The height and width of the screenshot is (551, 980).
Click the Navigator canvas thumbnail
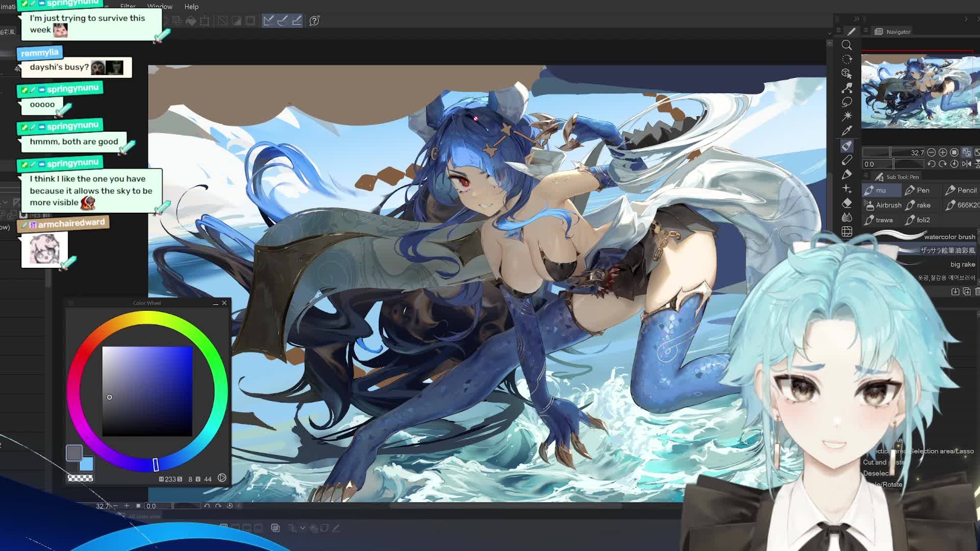pyautogui.click(x=920, y=91)
